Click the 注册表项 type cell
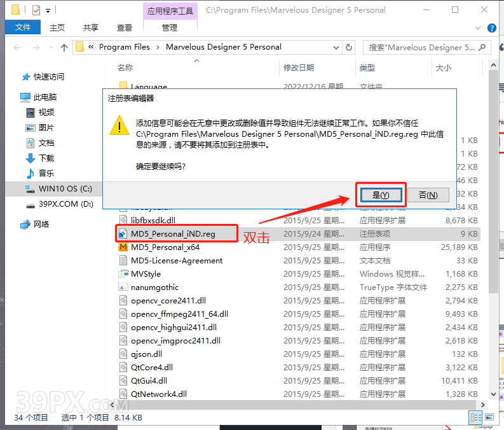504x430 pixels. [375, 234]
